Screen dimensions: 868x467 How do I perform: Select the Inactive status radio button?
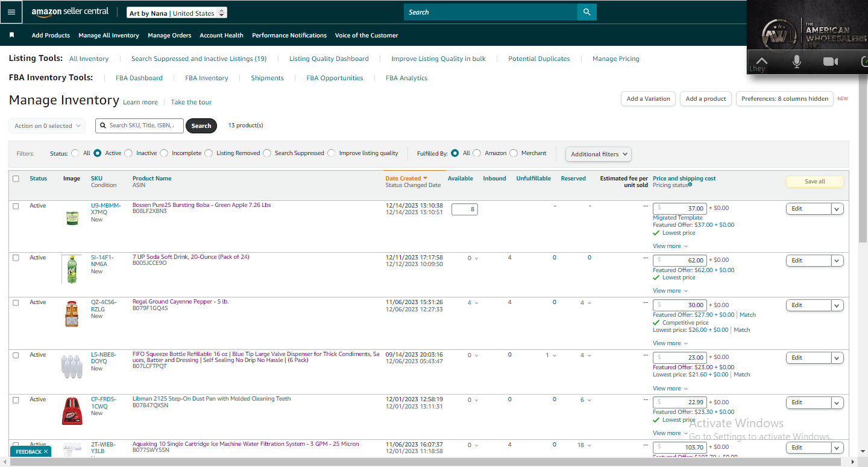128,153
